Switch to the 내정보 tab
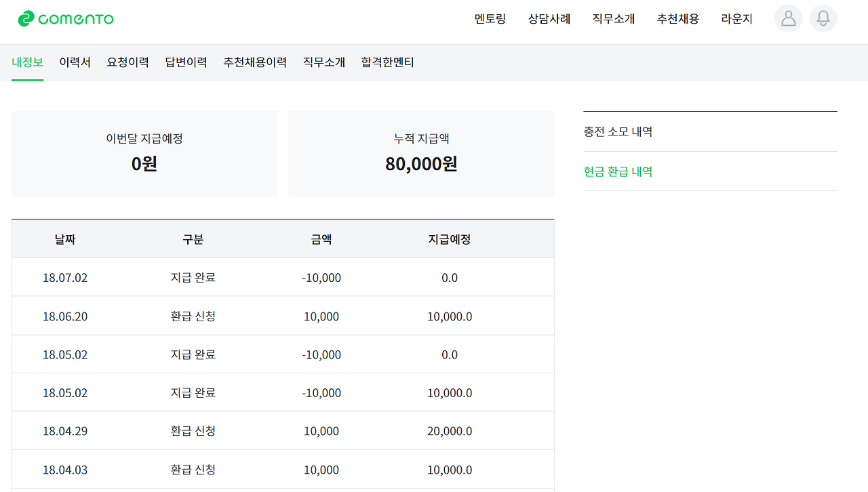This screenshot has width=868, height=492. (27, 62)
